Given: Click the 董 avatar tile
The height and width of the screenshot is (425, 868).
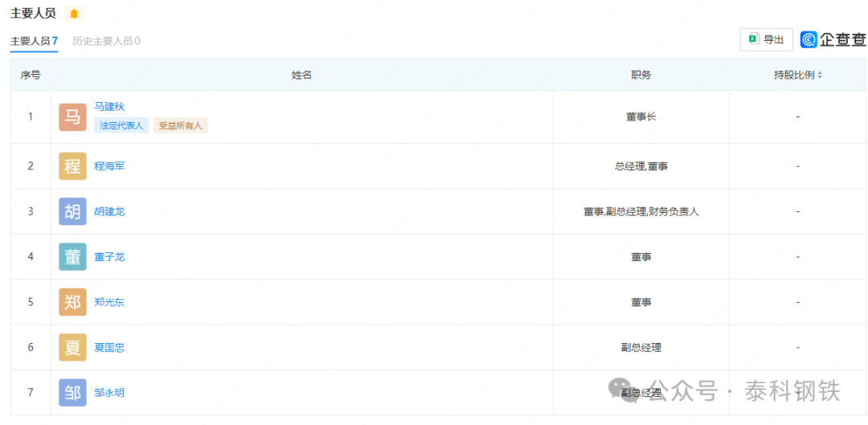Looking at the screenshot, I should coord(72,257).
